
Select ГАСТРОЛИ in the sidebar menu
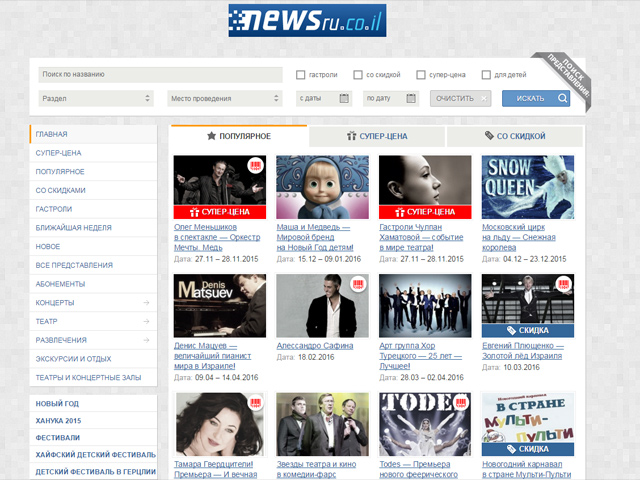[x=93, y=209]
